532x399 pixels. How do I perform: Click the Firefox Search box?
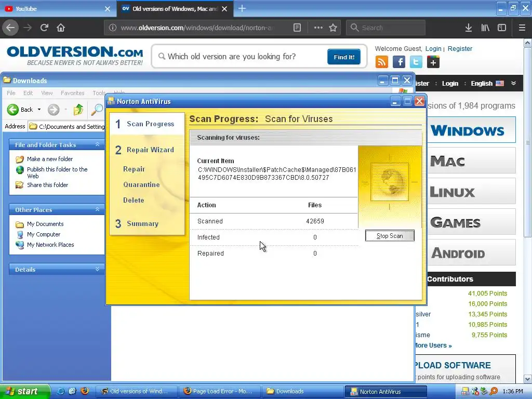tap(386, 28)
